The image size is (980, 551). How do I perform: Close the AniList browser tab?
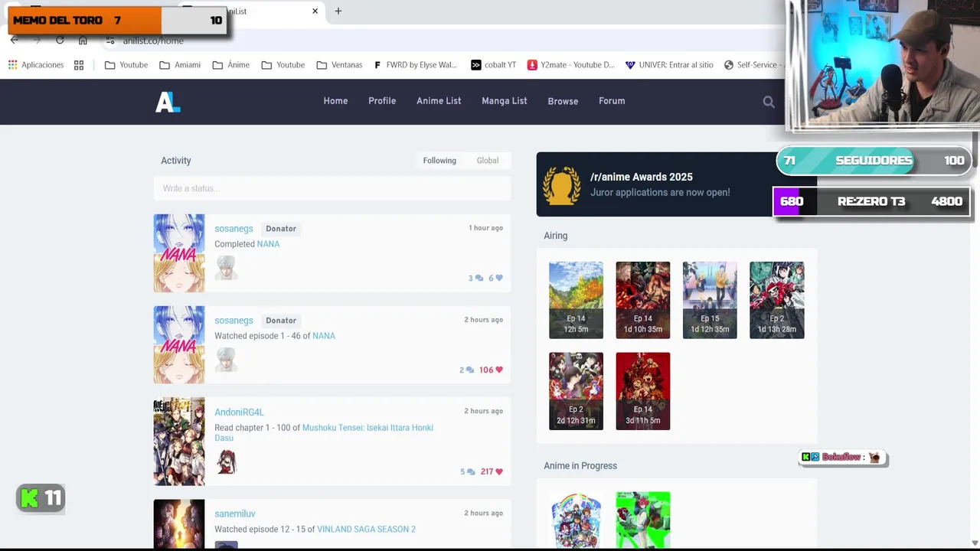point(315,11)
